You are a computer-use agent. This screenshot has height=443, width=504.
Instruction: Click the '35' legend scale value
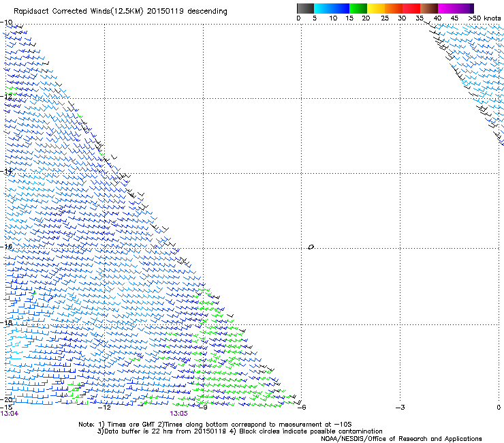(420, 18)
